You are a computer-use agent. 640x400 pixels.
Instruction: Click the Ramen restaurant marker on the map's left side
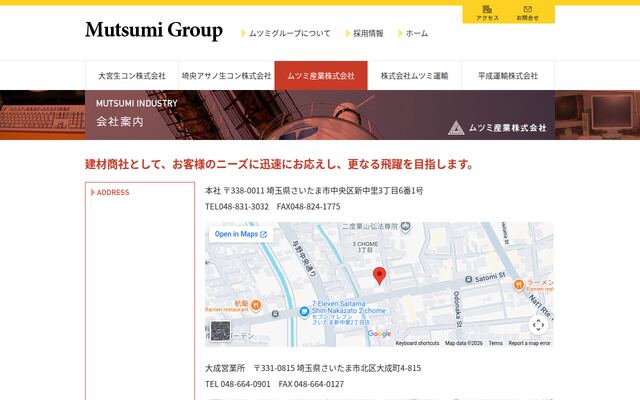256,305
